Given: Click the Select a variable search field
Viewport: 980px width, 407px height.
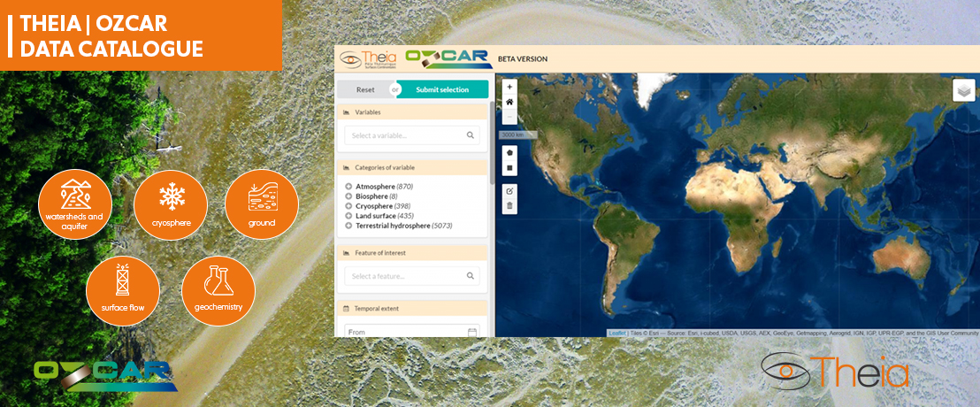Looking at the screenshot, I should tap(412, 135).
